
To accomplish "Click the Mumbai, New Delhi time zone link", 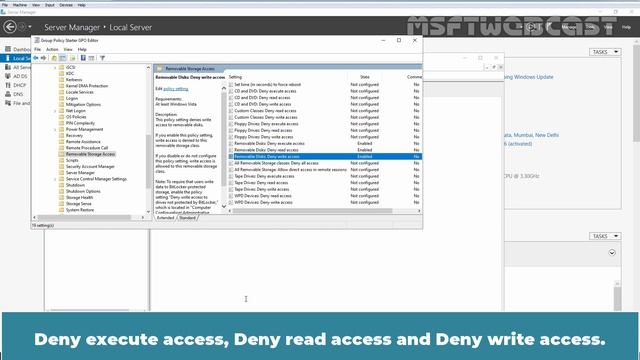I will (531, 135).
